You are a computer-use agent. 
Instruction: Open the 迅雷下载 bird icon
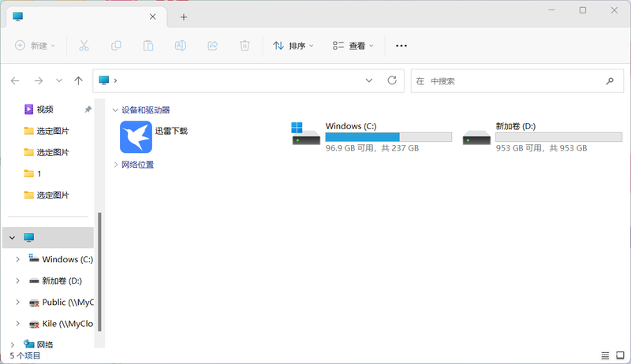[x=136, y=137]
